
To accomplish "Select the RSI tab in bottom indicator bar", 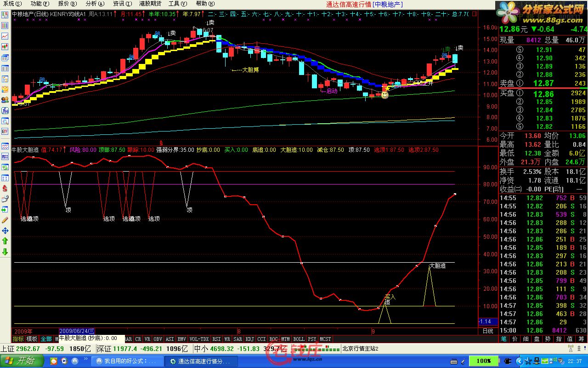I will coord(217,339).
